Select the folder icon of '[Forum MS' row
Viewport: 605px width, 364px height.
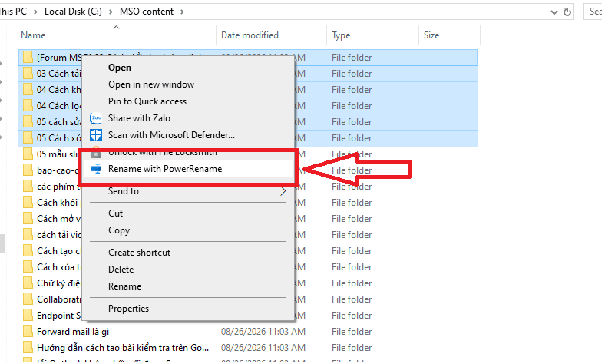(28, 57)
